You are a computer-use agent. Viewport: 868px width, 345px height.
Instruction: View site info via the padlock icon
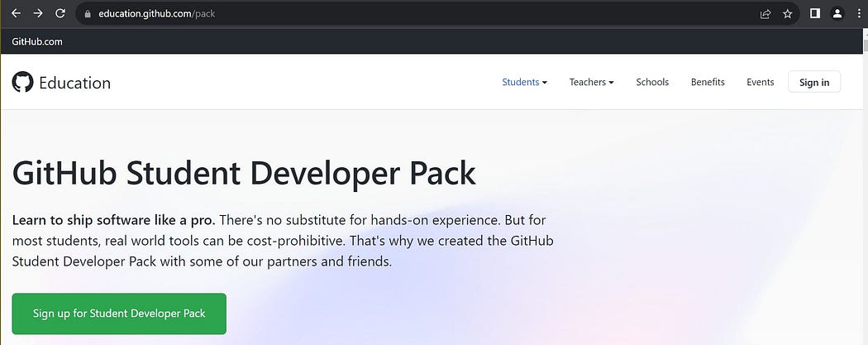[88, 14]
